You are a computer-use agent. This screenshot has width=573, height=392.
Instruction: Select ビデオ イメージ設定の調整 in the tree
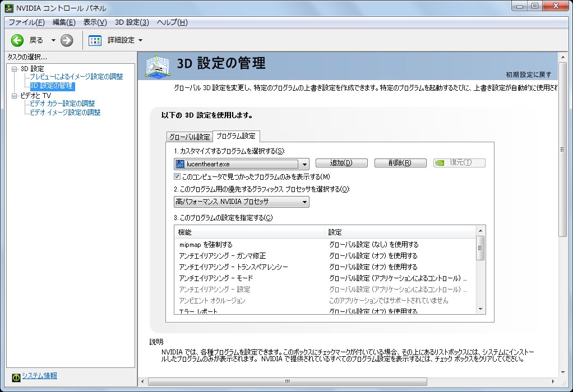pos(65,113)
